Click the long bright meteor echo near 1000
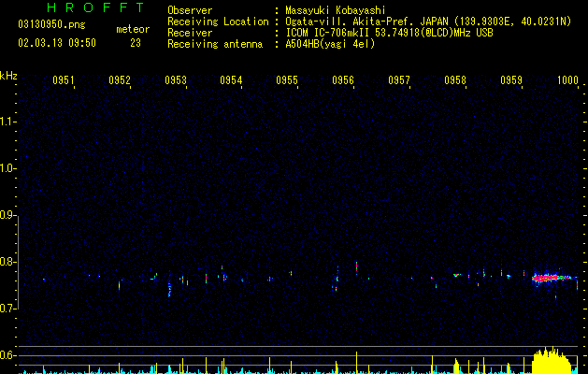588x374 pixels. pos(552,278)
